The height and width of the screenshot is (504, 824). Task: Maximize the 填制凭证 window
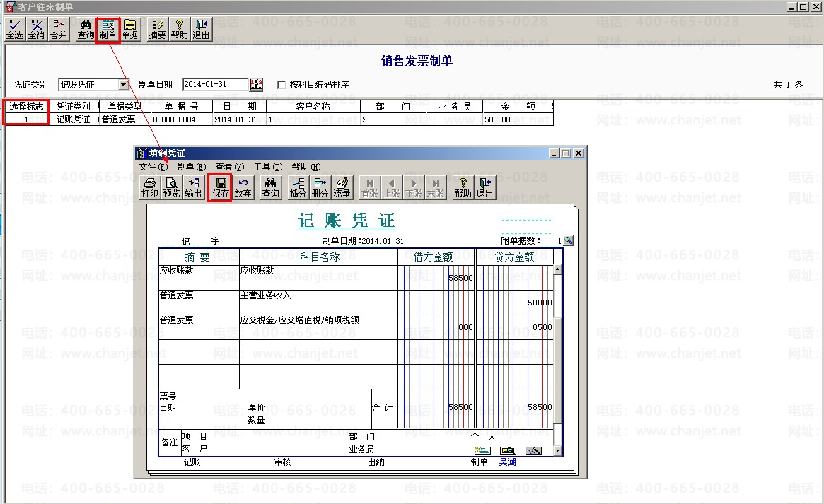566,153
